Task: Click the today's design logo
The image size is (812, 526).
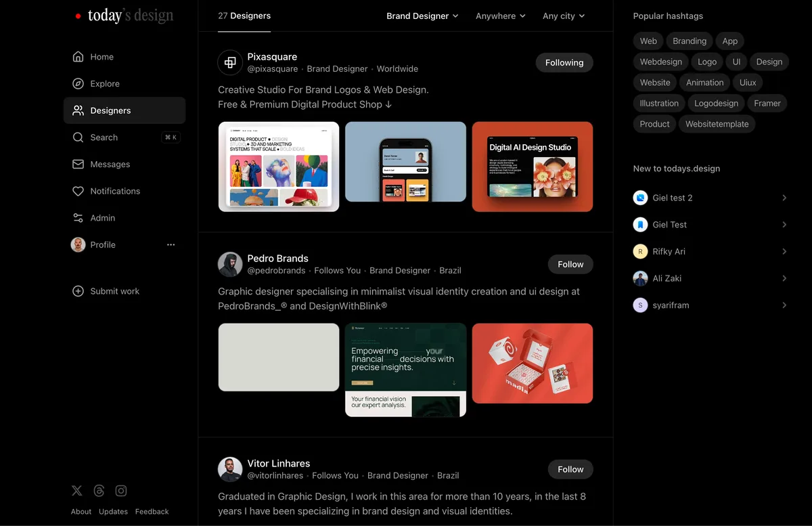Action: click(x=125, y=16)
